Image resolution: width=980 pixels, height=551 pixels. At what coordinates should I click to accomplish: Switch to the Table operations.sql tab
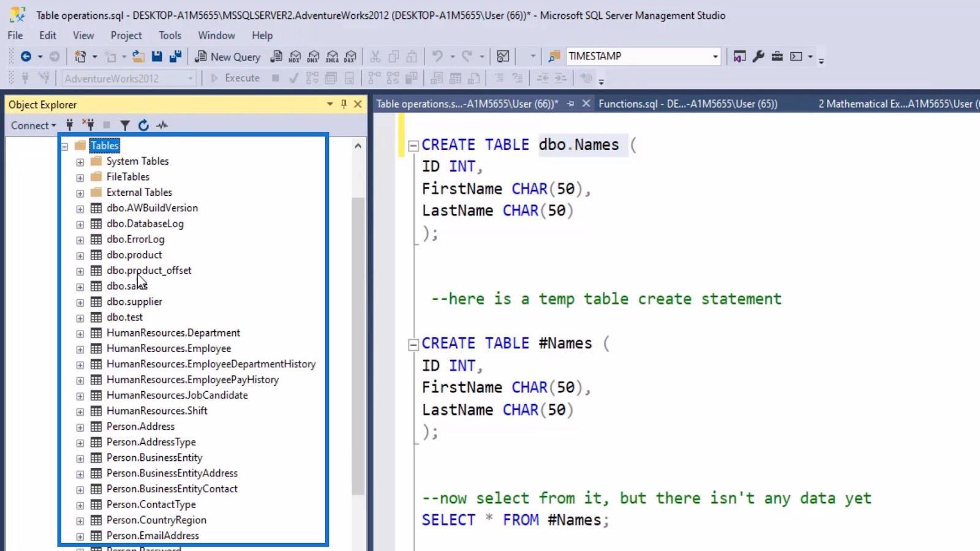pos(467,104)
